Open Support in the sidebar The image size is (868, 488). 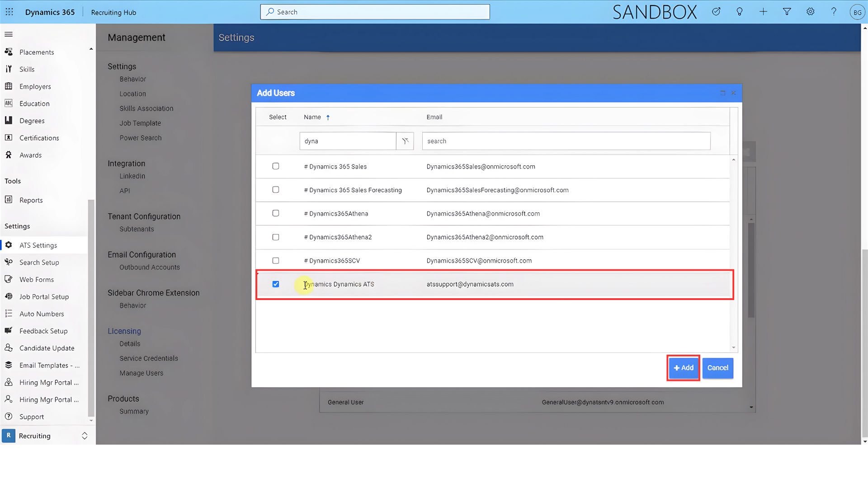pyautogui.click(x=32, y=417)
